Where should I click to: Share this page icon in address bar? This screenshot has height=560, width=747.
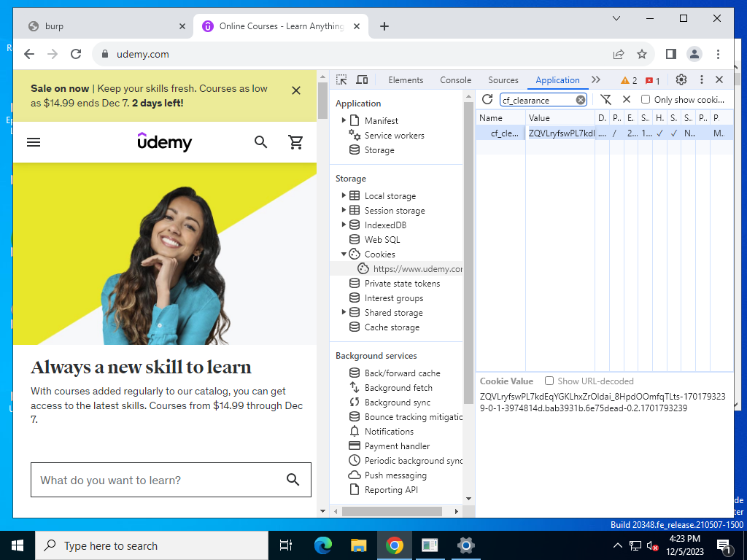tap(619, 54)
